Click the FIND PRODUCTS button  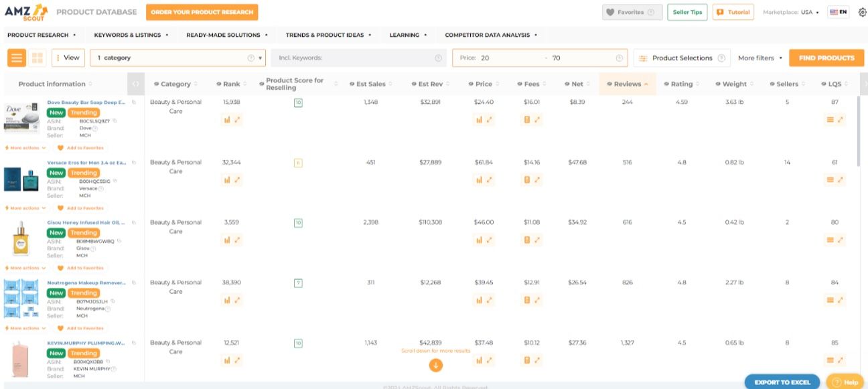[x=824, y=57]
